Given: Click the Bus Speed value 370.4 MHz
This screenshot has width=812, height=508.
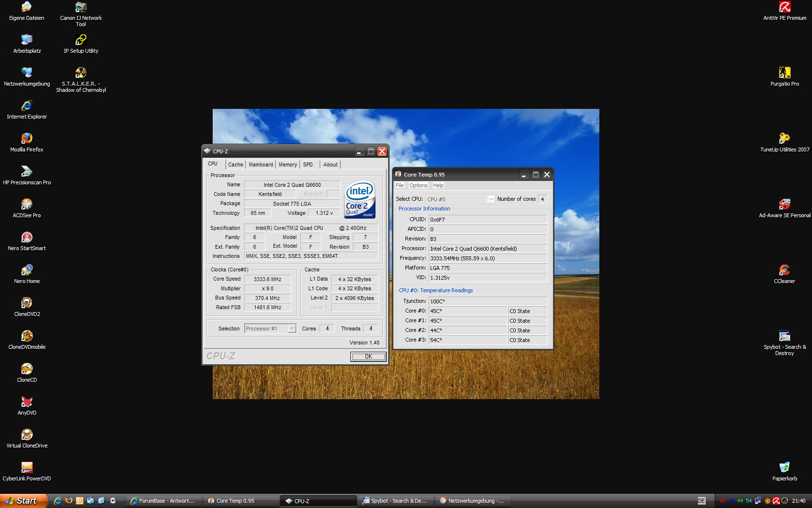Looking at the screenshot, I should coord(267,298).
